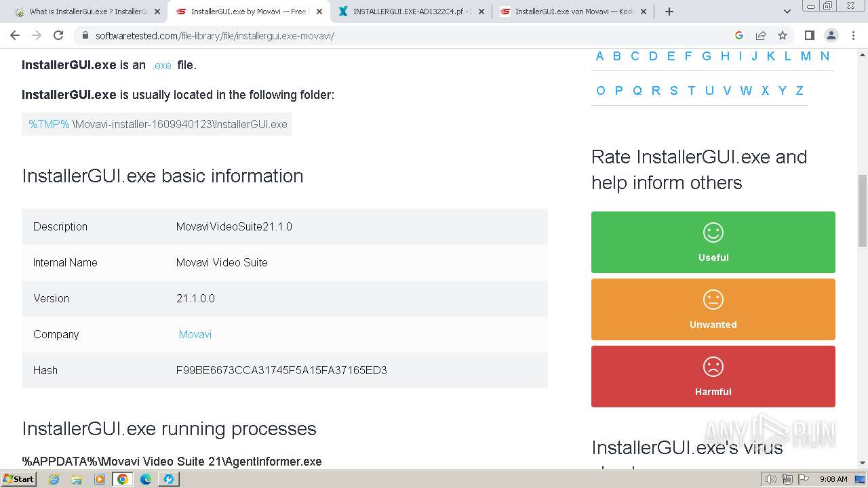Browse files starting with W

point(746,90)
